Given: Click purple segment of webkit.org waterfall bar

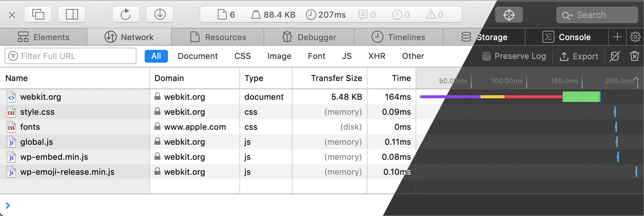Looking at the screenshot, I should tap(451, 97).
